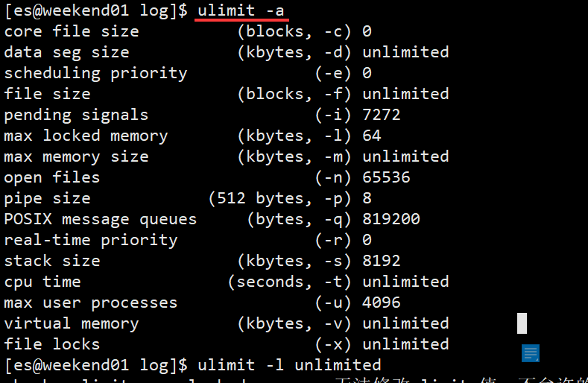Select the 'data seg size' text
The width and height of the screenshot is (588, 383).
coord(66,52)
